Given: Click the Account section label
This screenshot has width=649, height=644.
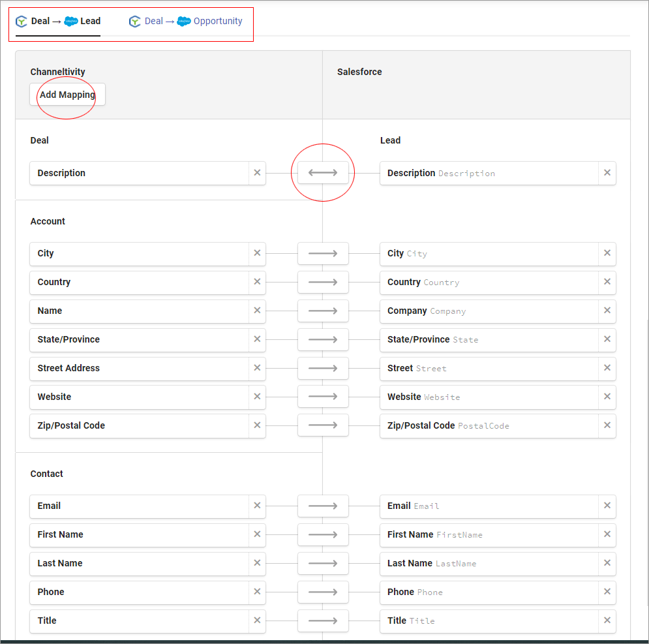Looking at the screenshot, I should click(48, 221).
